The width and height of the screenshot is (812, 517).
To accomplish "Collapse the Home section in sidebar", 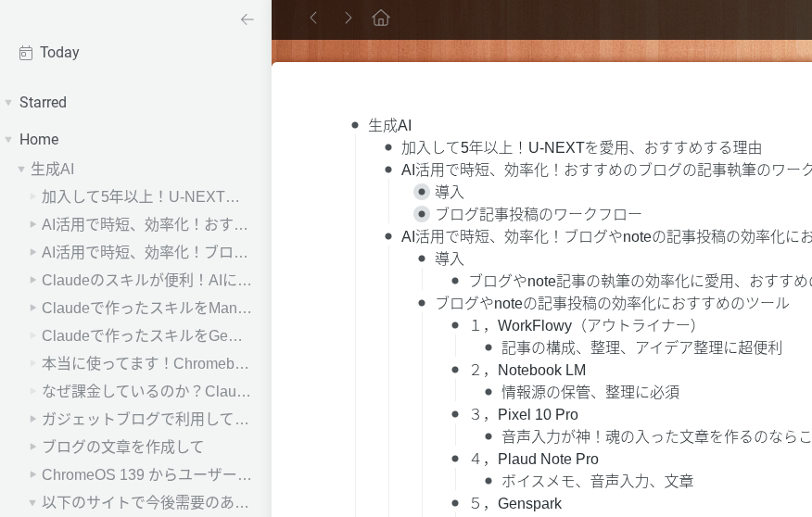I will (8, 140).
